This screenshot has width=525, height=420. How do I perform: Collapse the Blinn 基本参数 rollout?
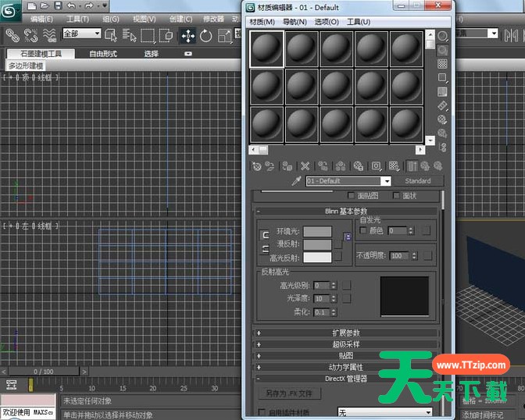[x=345, y=212]
